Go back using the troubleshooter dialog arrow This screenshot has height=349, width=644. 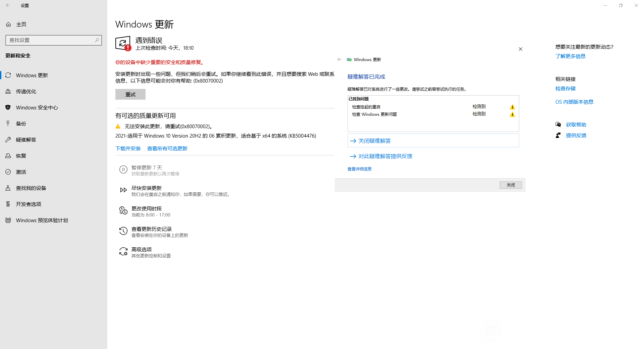339,59
